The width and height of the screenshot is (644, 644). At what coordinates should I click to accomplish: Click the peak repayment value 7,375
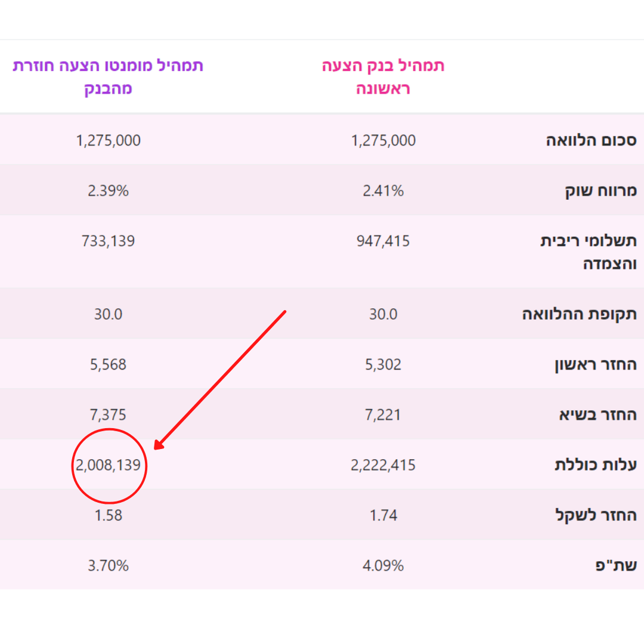point(108,415)
